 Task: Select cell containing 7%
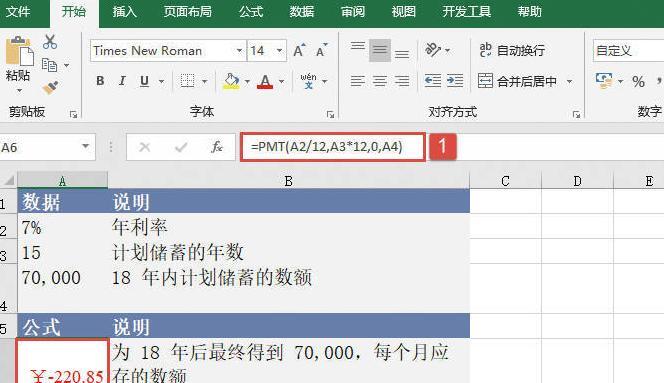(x=62, y=227)
